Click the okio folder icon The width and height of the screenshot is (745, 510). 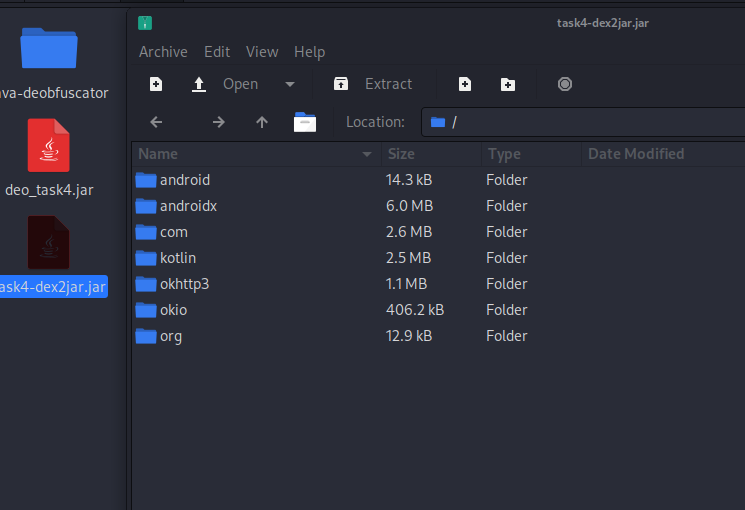(x=146, y=310)
